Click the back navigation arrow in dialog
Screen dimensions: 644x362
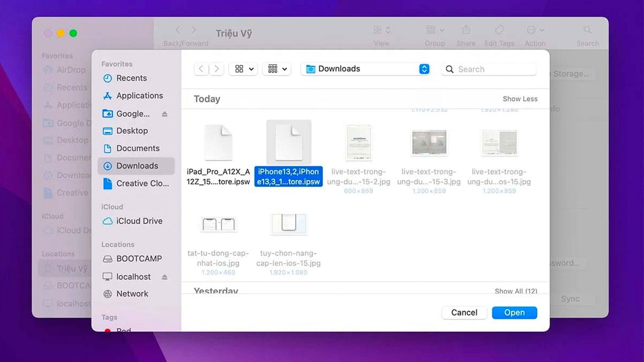click(201, 69)
